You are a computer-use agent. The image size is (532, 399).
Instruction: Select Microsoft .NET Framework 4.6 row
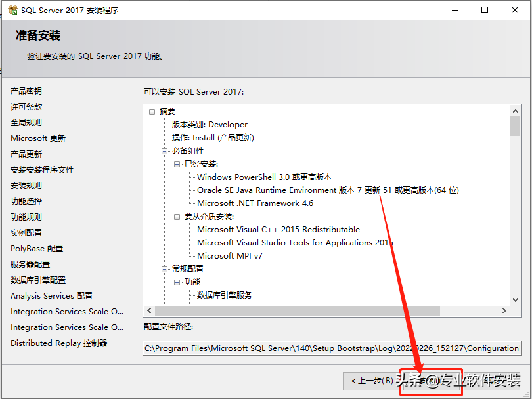point(255,203)
